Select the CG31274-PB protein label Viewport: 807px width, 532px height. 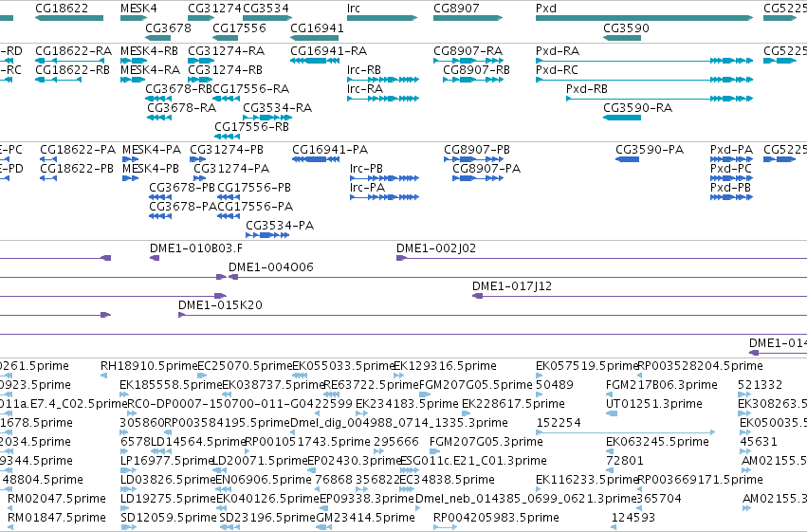point(227,150)
